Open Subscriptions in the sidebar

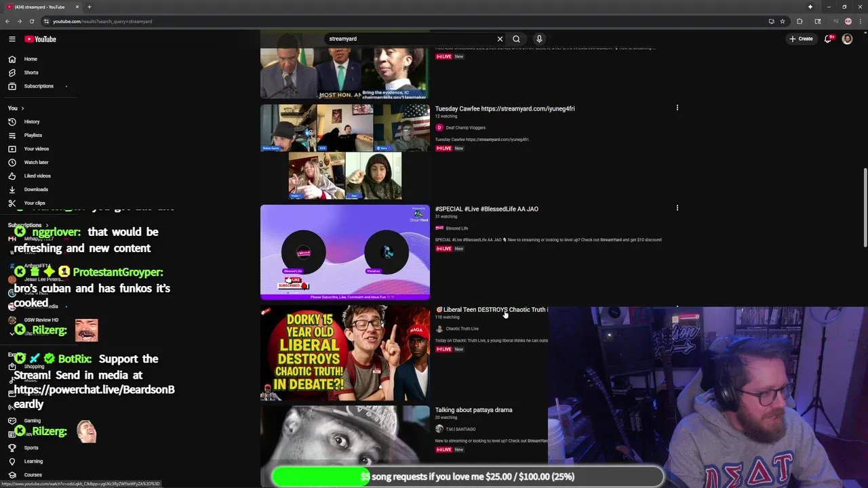pos(39,86)
